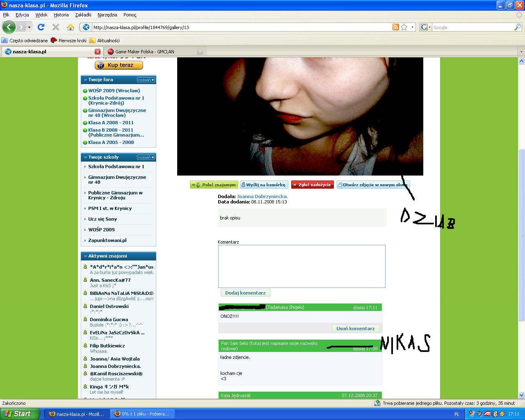Viewport: 525px width, 420px height.
Task: Click the Home icon in the toolbar
Action: click(x=71, y=27)
